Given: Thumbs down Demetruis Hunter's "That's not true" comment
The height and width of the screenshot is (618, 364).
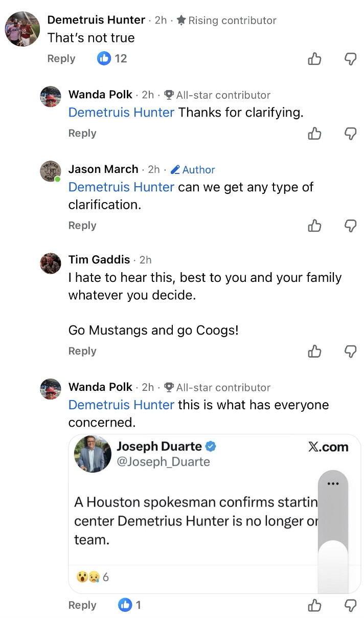Looking at the screenshot, I should pyautogui.click(x=350, y=59).
